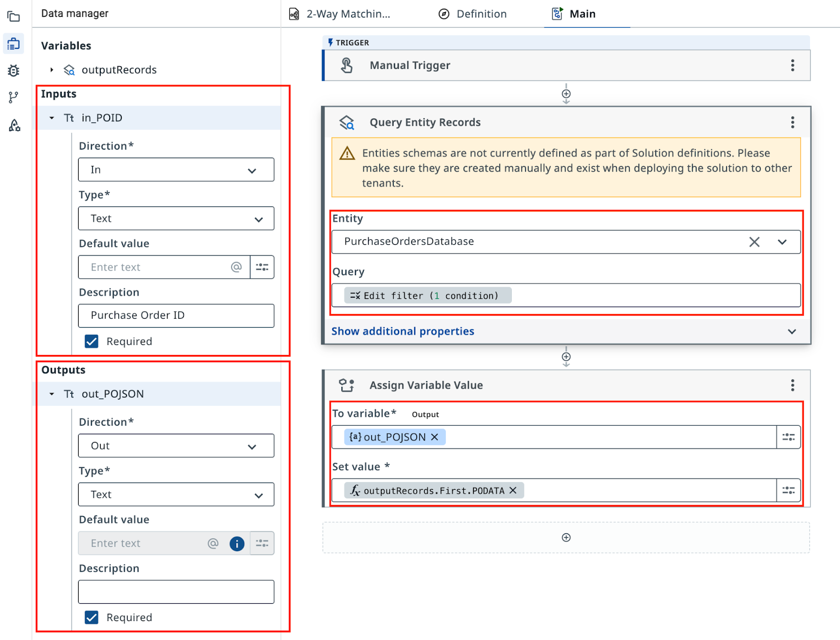Open in_POID Direction dropdown

[176, 170]
